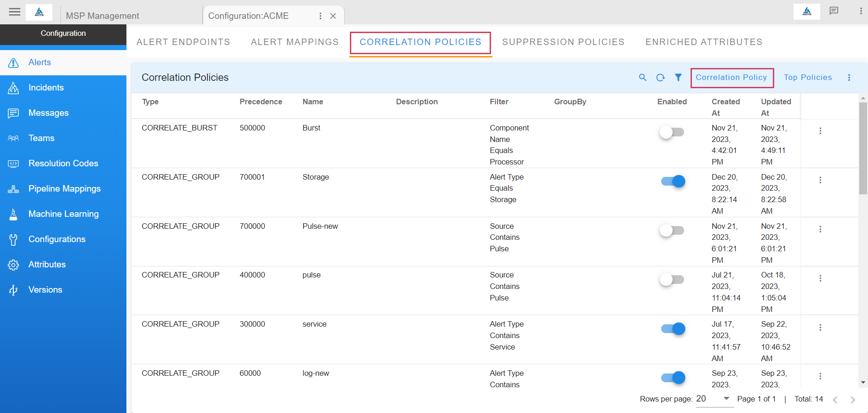Open the hamburger menu at top left
This screenshot has height=413, width=868.
click(15, 12)
